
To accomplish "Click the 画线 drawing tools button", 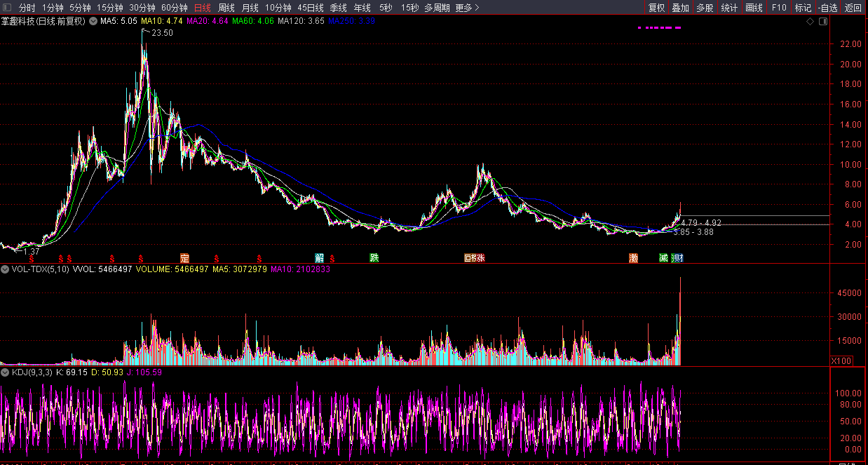I will pyautogui.click(x=754, y=8).
